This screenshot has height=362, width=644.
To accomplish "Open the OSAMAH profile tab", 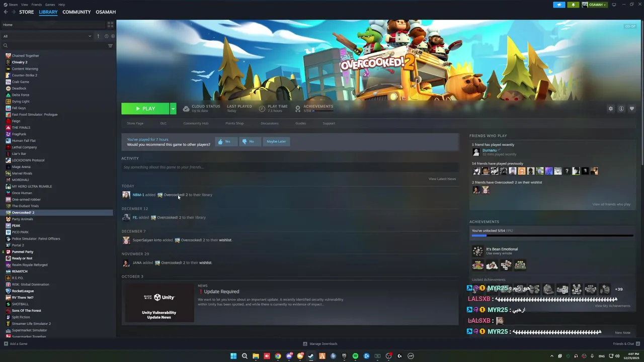I will 106,12.
